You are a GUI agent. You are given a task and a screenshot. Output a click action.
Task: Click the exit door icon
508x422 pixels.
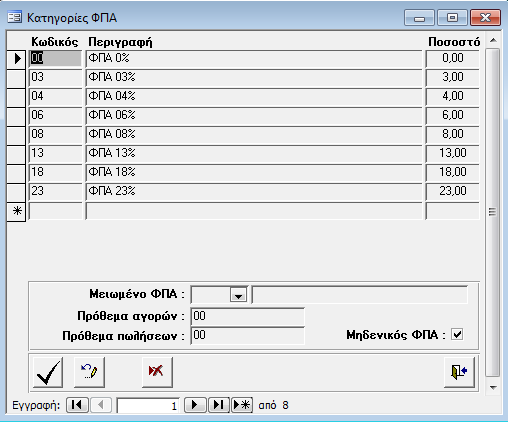click(459, 372)
